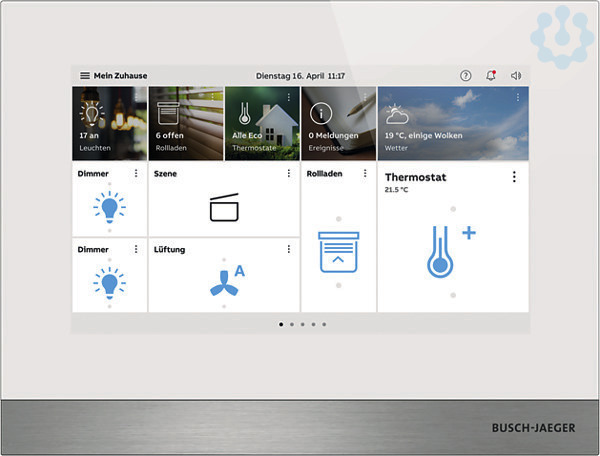
Task: Tap the Rollladen blind control icon
Action: (338, 250)
